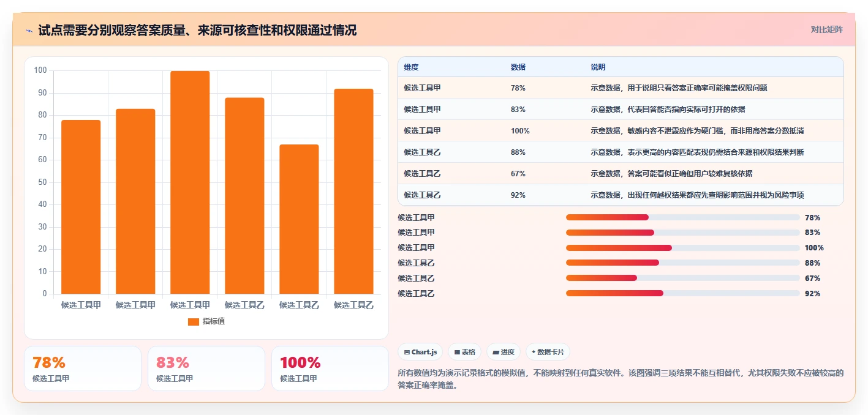Click the chart bar with value 88
868x415 pixels.
(244, 196)
